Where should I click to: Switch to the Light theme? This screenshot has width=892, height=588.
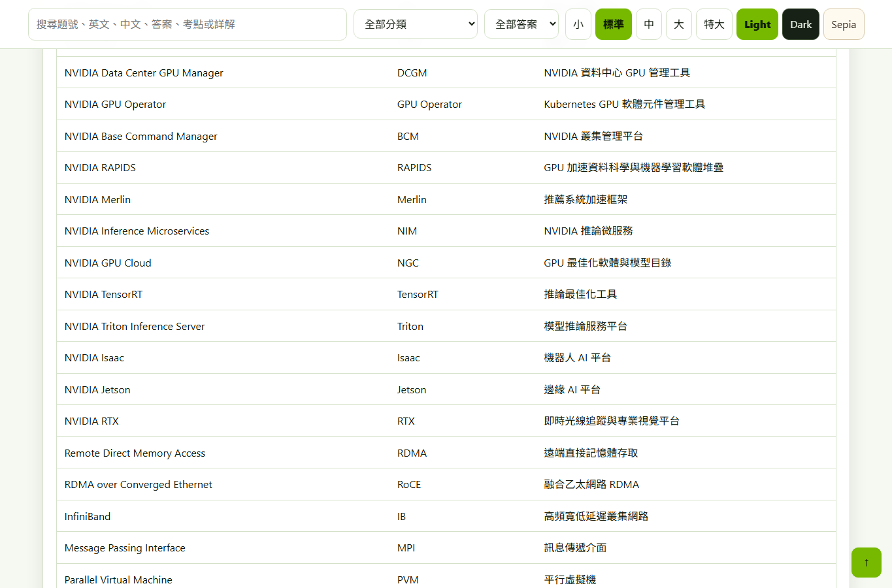757,24
